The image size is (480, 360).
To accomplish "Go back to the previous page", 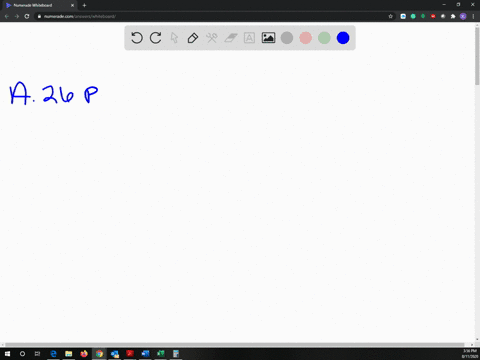I will point(7,16).
